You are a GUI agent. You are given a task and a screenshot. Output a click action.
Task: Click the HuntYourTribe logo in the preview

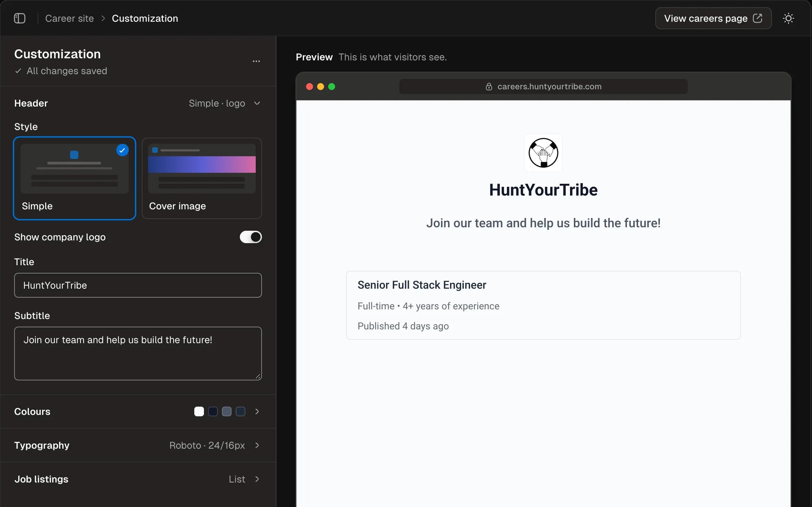click(543, 153)
